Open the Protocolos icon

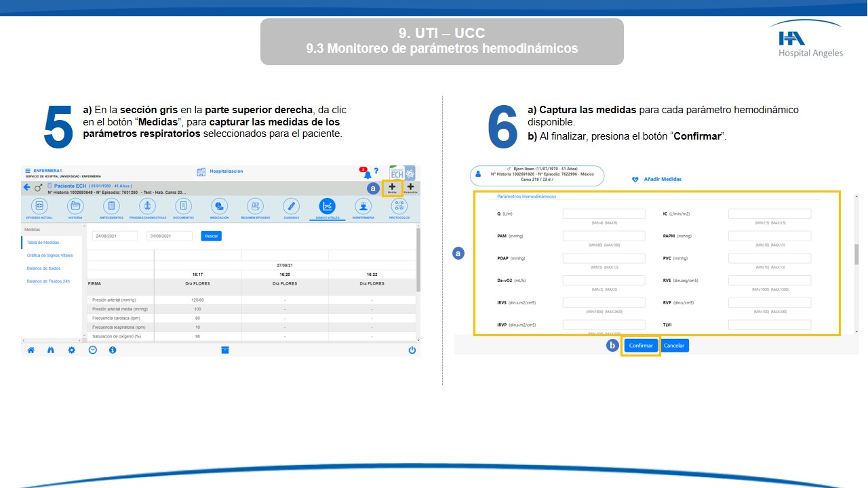point(399,206)
